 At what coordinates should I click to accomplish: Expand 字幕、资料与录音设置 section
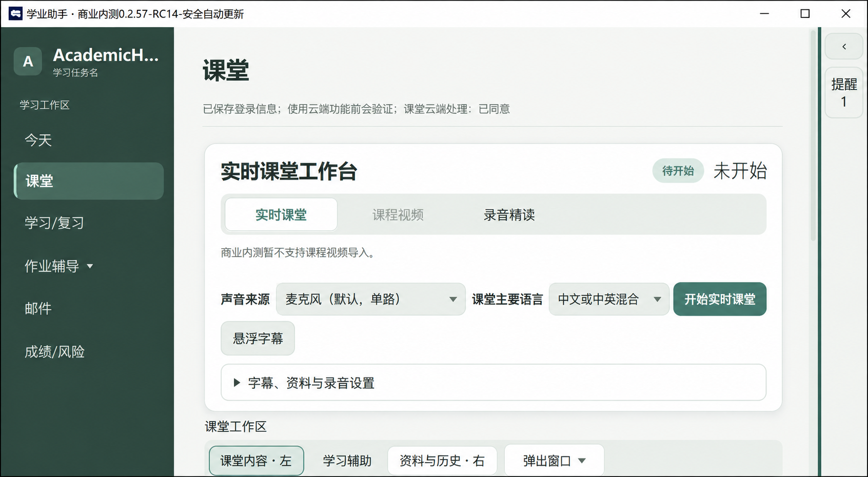(x=494, y=383)
